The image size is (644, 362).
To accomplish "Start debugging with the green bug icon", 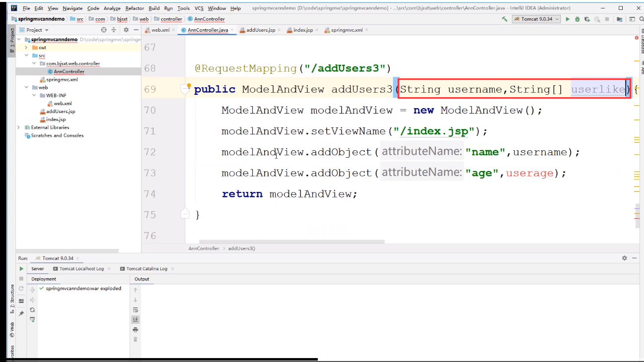I will [577, 19].
